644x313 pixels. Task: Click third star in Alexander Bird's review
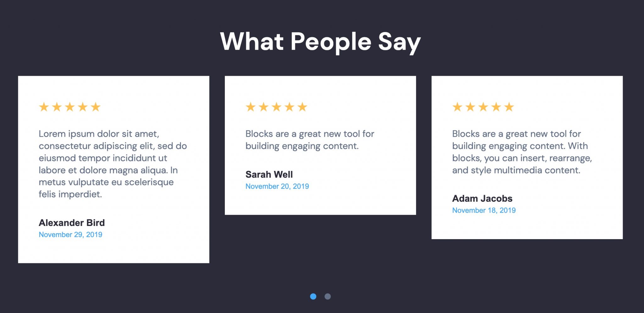pos(69,107)
